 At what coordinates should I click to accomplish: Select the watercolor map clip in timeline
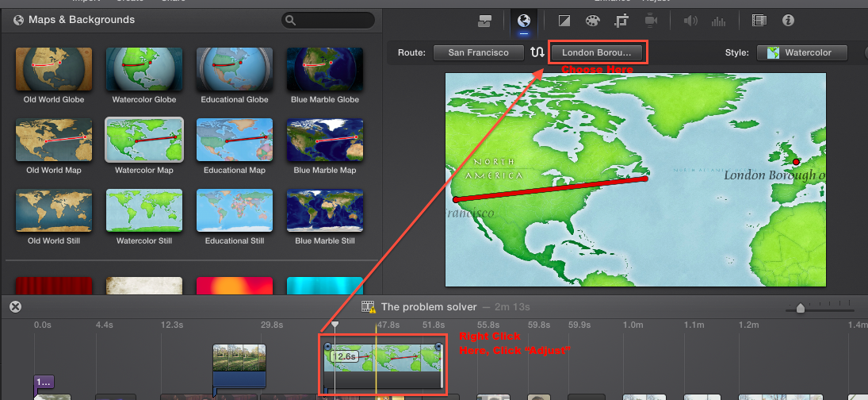pyautogui.click(x=384, y=366)
